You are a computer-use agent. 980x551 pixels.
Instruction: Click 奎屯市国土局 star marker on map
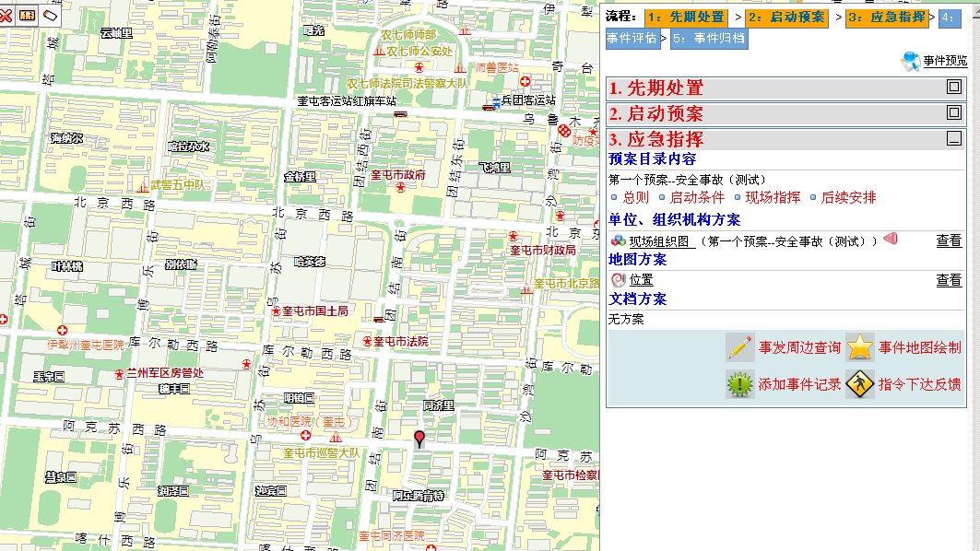coord(276,311)
